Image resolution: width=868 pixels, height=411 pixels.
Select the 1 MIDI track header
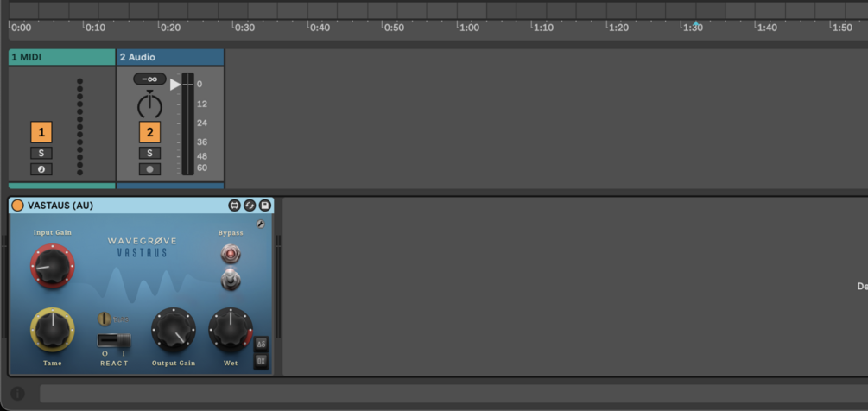click(62, 57)
